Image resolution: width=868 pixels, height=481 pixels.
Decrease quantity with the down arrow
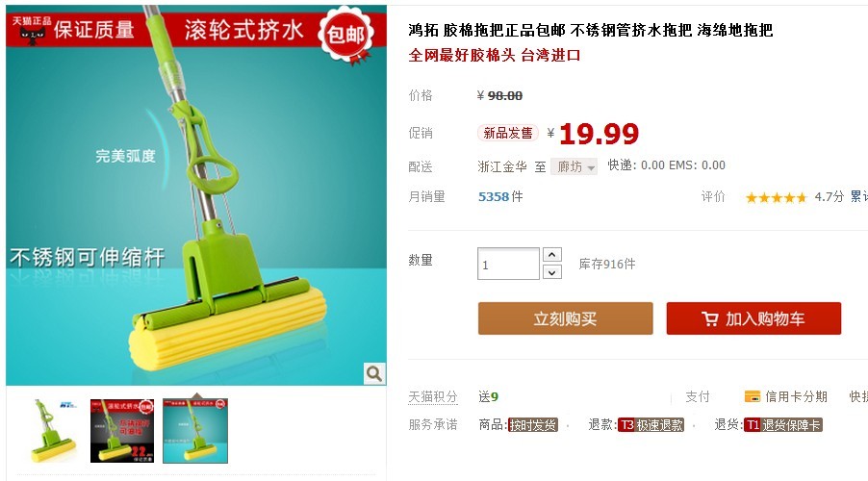(x=552, y=272)
